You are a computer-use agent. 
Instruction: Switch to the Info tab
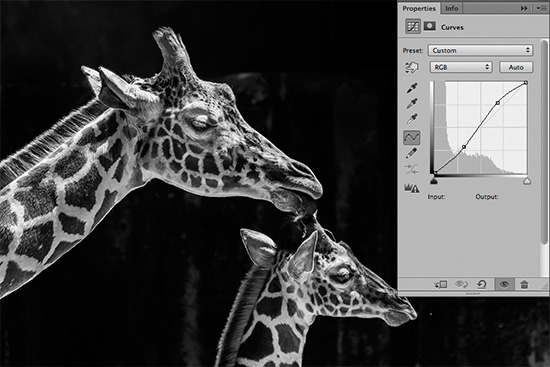pos(452,8)
